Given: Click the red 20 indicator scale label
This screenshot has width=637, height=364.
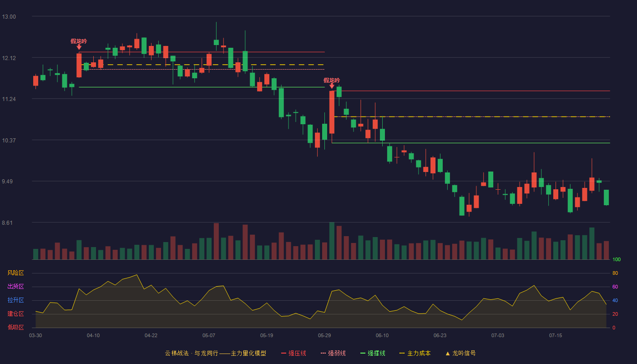Looking at the screenshot, I should tap(615, 314).
